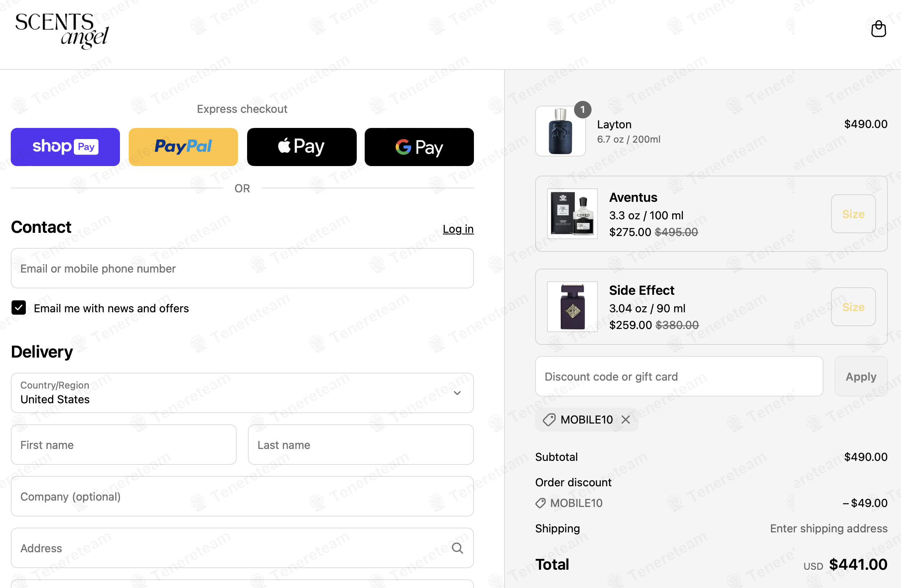Image resolution: width=901 pixels, height=588 pixels.
Task: Click the Scents Angel logo
Action: coord(62,31)
